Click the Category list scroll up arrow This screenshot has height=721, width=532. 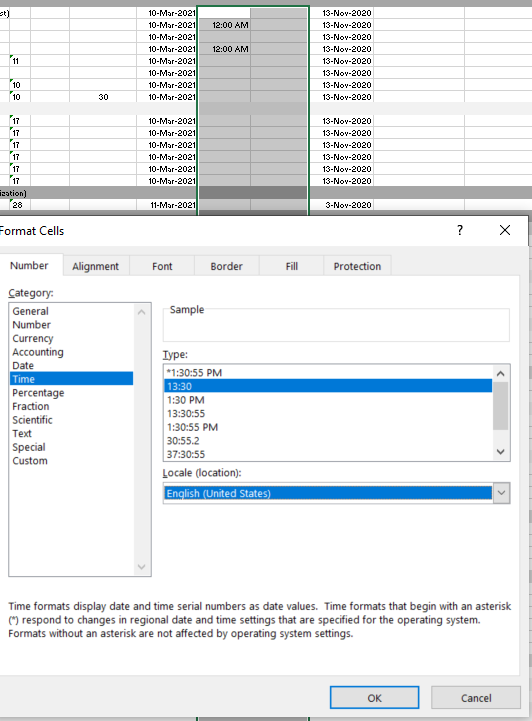[x=141, y=312]
